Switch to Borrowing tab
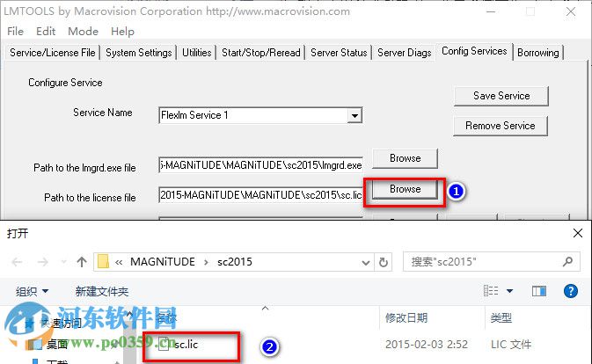Viewport: 592px width, 364px height. coord(538,53)
